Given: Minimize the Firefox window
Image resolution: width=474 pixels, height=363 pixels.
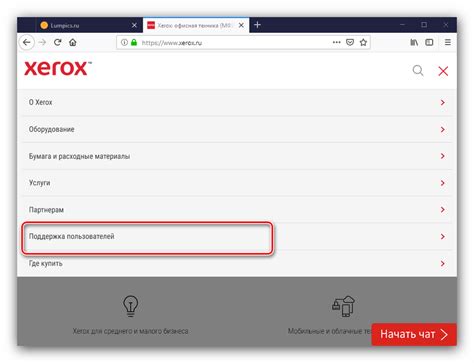Looking at the screenshot, I should click(402, 25).
